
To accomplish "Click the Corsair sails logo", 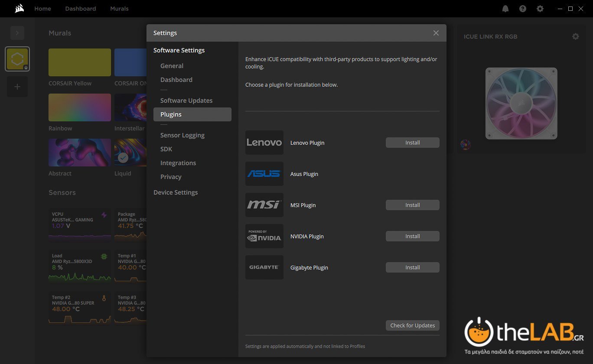I will coord(19,9).
